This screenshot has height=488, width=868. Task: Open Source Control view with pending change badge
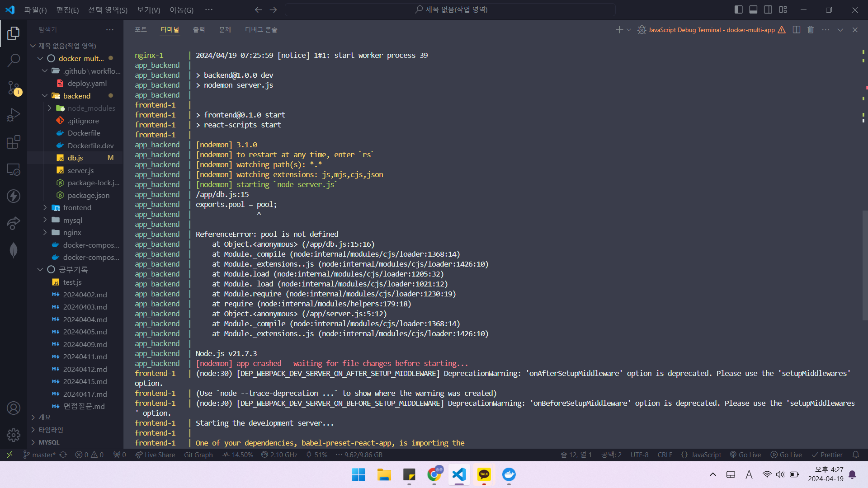(x=14, y=88)
